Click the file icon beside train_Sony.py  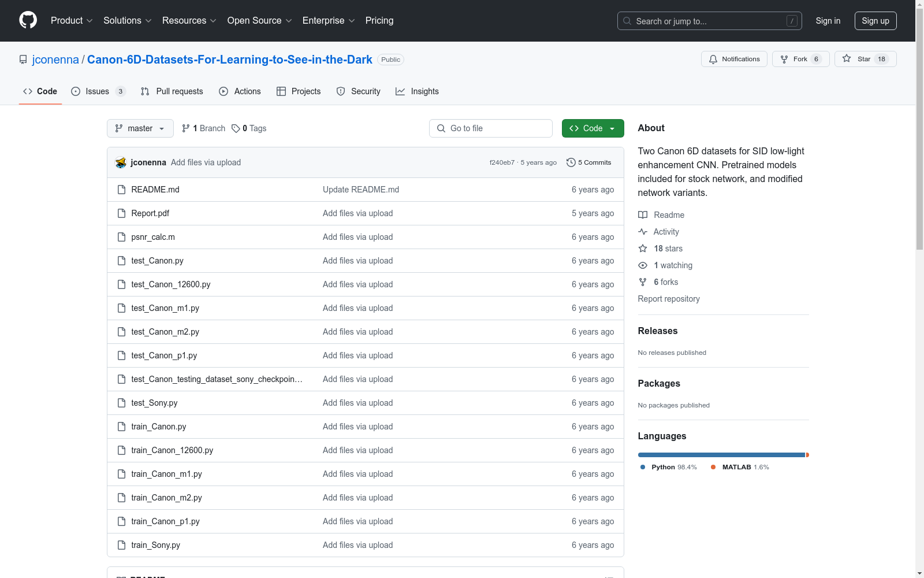pos(121,545)
